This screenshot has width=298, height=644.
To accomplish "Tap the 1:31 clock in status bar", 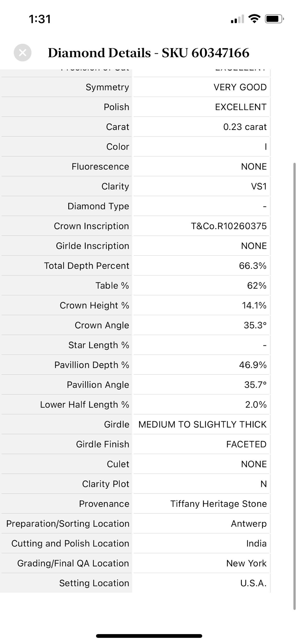I will pos(40,19).
